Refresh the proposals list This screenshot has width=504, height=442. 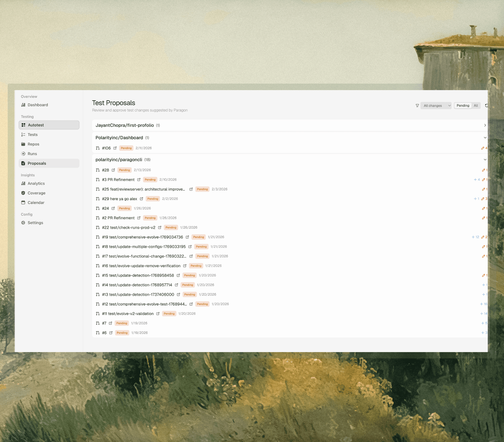[x=486, y=106]
